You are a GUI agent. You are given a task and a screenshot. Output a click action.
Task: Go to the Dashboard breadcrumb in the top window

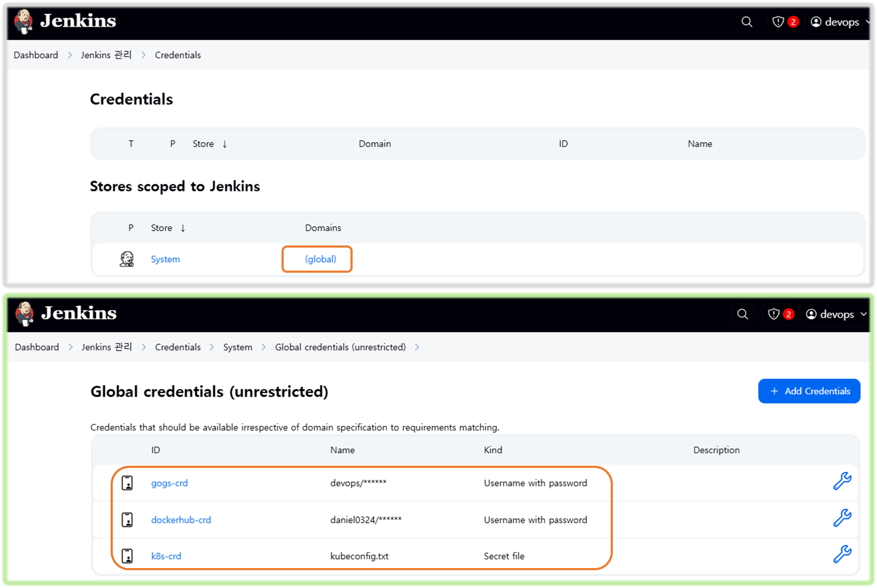(36, 55)
